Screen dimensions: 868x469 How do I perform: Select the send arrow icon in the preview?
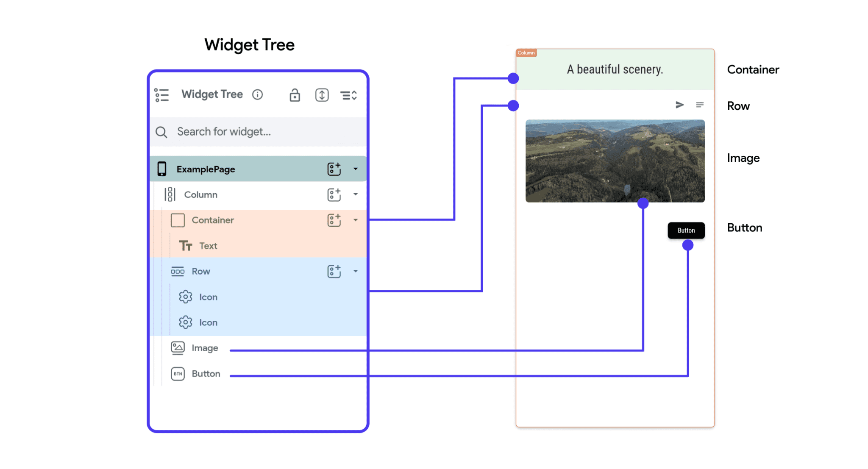[680, 105]
